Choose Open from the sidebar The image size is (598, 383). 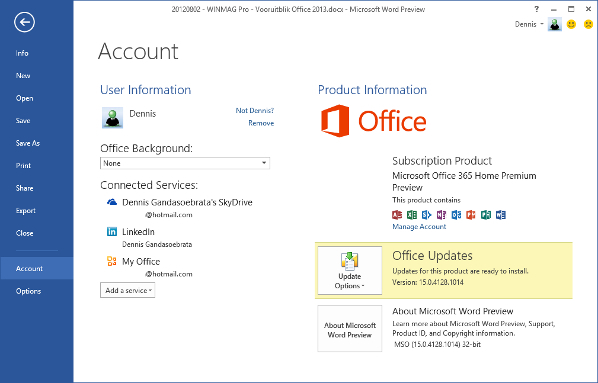point(24,98)
